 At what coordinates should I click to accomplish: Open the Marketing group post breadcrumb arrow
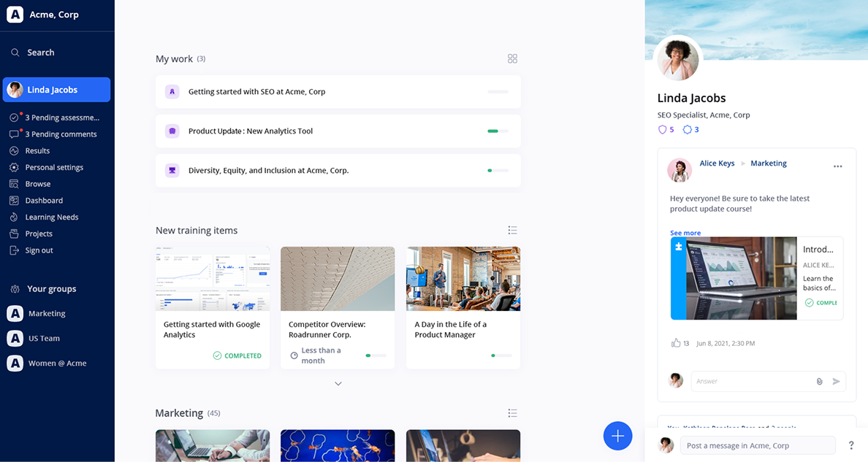point(743,163)
